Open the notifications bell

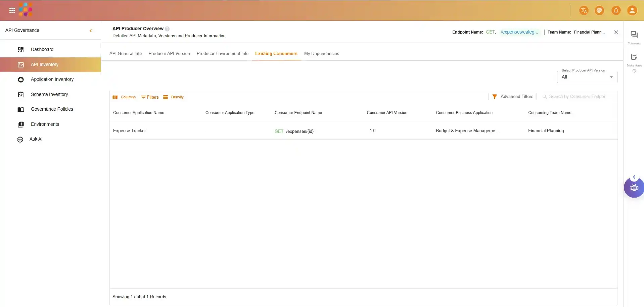coord(616,10)
